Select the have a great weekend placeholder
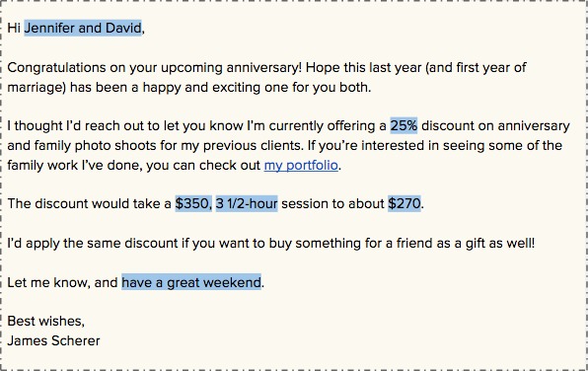The image size is (588, 371). (x=191, y=282)
